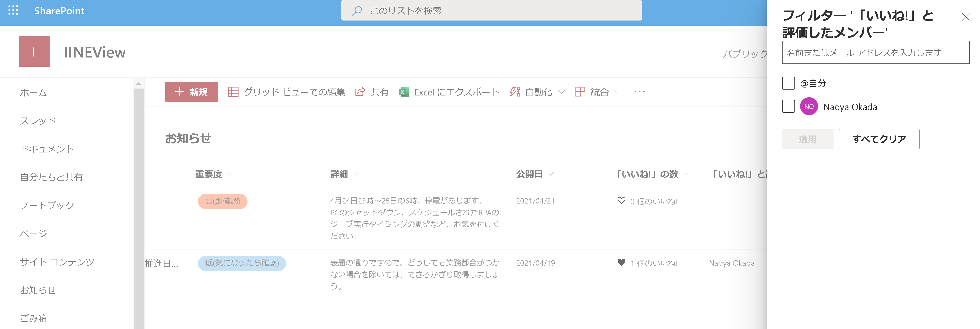Click the すべてクリア button
Image resolution: width=980 pixels, height=329 pixels.
click(879, 139)
